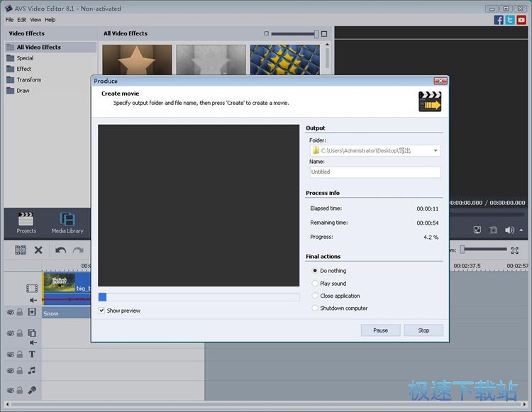Select the Play sound radio option
This screenshot has width=532, height=412.
pyautogui.click(x=315, y=283)
